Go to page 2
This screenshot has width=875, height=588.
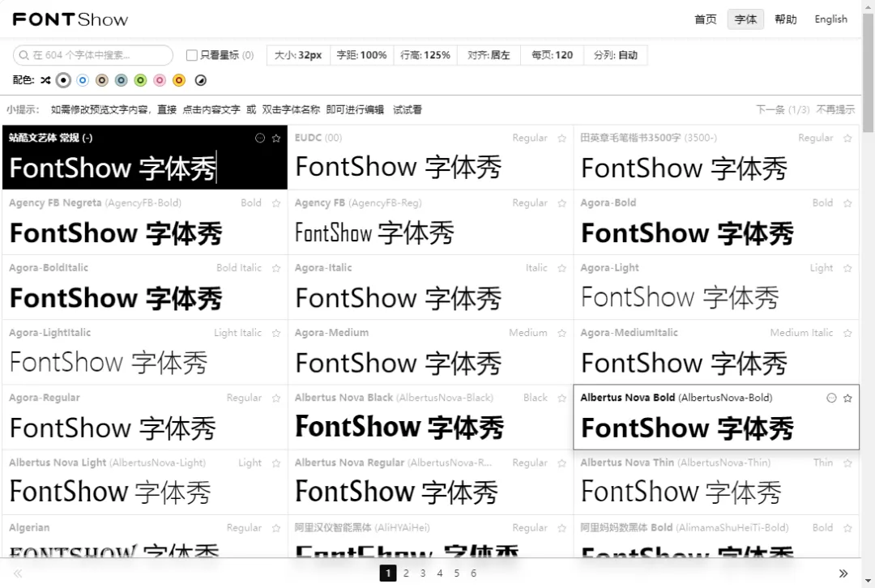pyautogui.click(x=406, y=573)
